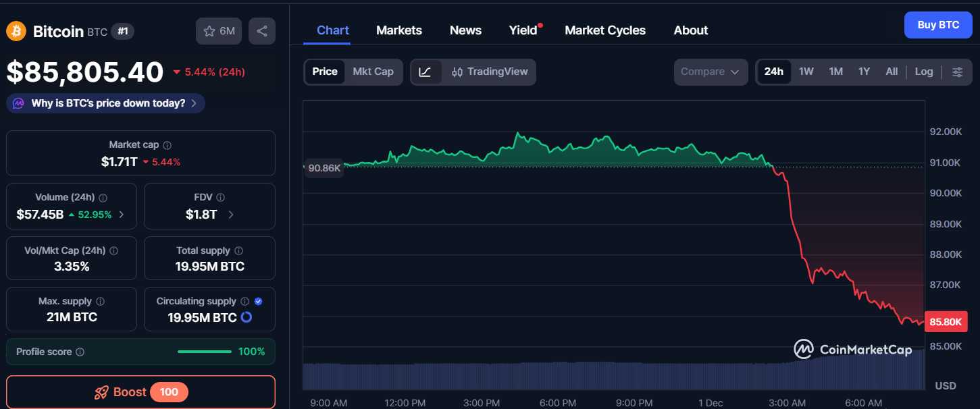Click the Buy BTC button
Screen dimensions: 980x409
(938, 25)
